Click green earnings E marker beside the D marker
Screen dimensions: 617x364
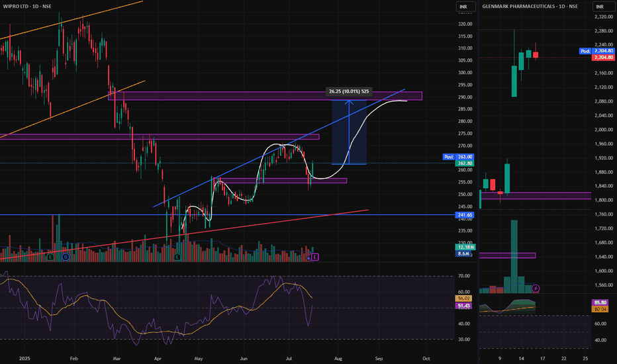[50, 257]
